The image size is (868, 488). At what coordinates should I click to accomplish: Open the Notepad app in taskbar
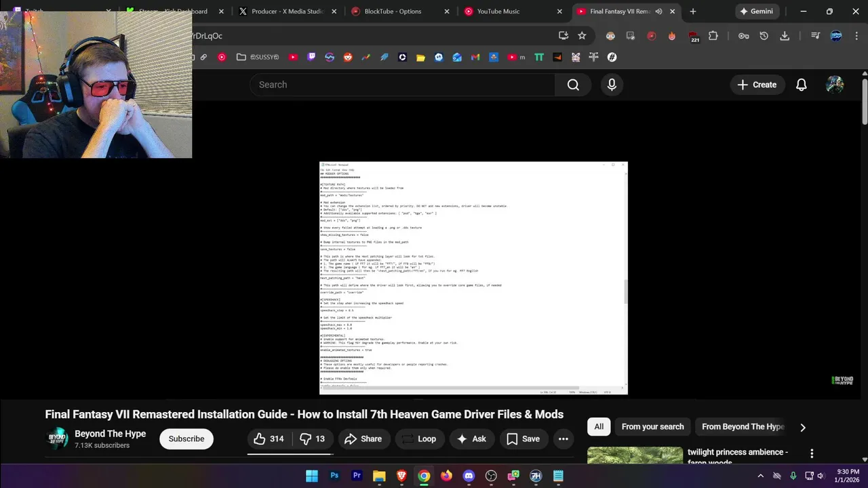(x=558, y=476)
